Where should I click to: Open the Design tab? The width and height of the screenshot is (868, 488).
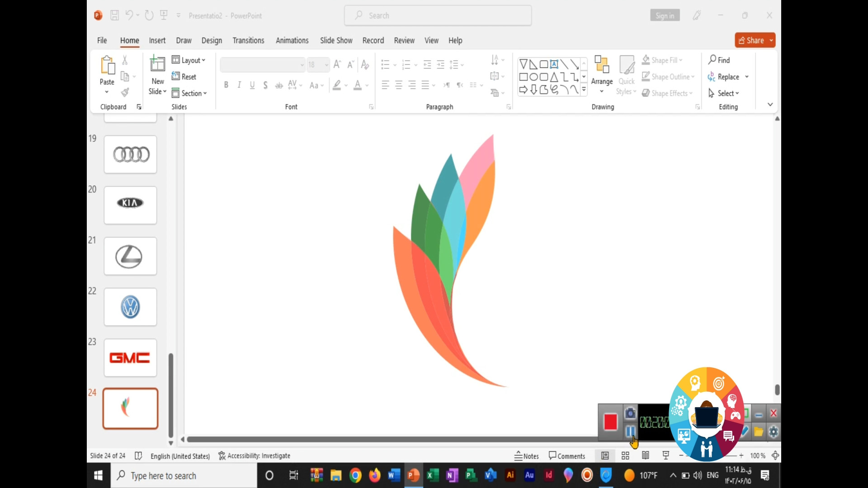pos(212,40)
